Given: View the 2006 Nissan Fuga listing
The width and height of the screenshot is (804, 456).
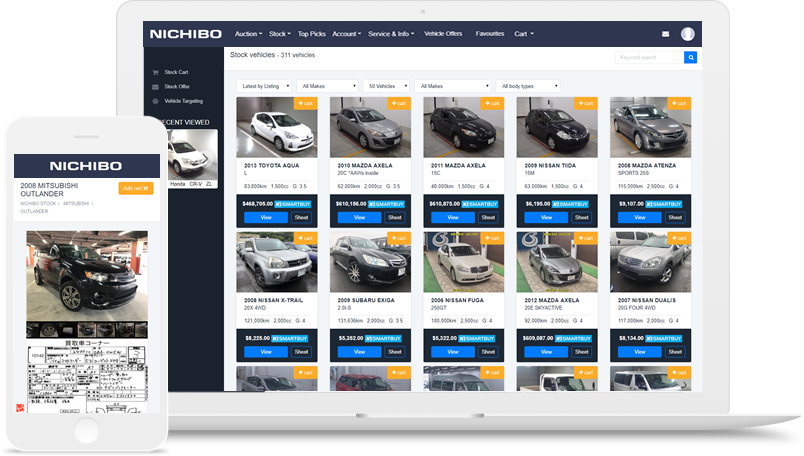Looking at the screenshot, I should pyautogui.click(x=453, y=352).
